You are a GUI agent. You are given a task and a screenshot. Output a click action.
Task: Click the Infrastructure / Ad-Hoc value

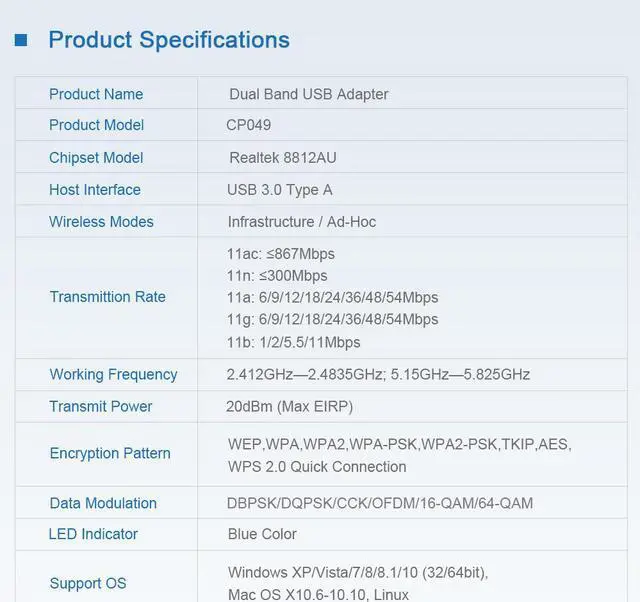pyautogui.click(x=302, y=221)
